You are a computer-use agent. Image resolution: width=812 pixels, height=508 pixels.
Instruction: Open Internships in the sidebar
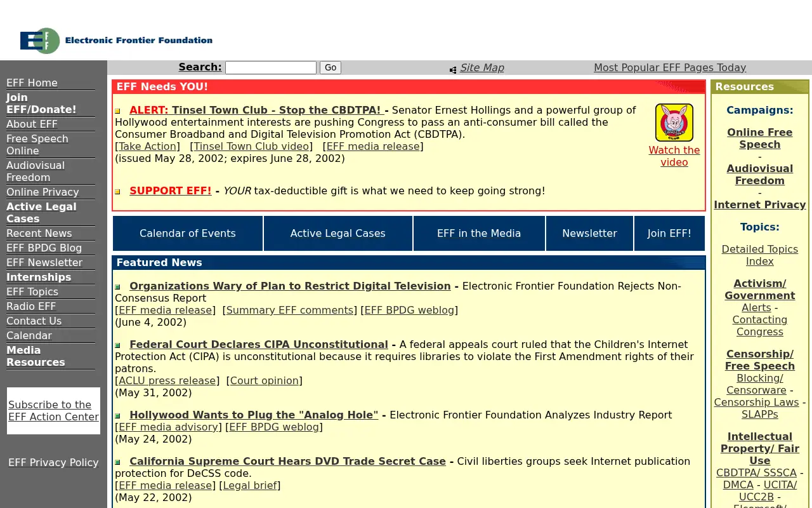pyautogui.click(x=39, y=277)
